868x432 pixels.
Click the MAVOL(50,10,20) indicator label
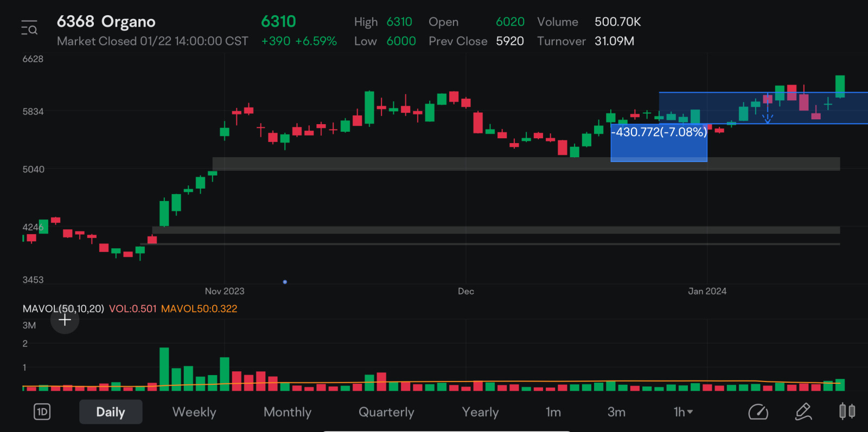63,308
